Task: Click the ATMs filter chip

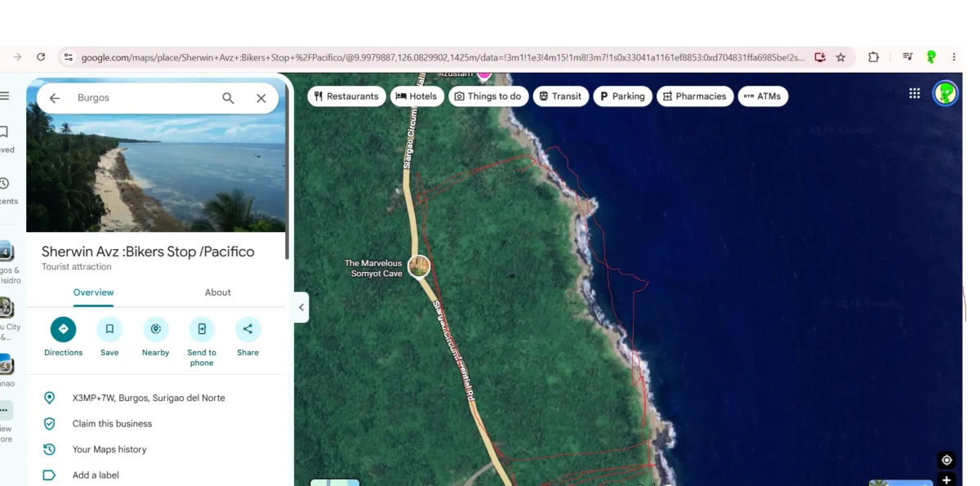Action: click(763, 96)
